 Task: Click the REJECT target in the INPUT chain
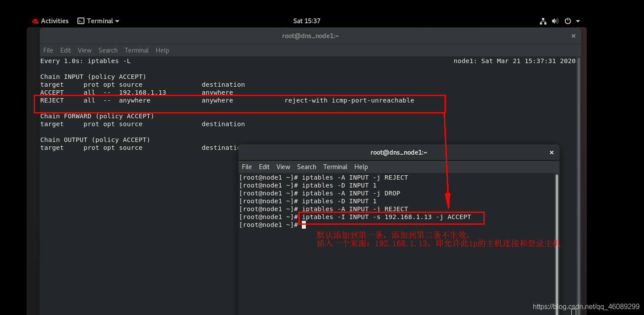coord(52,100)
